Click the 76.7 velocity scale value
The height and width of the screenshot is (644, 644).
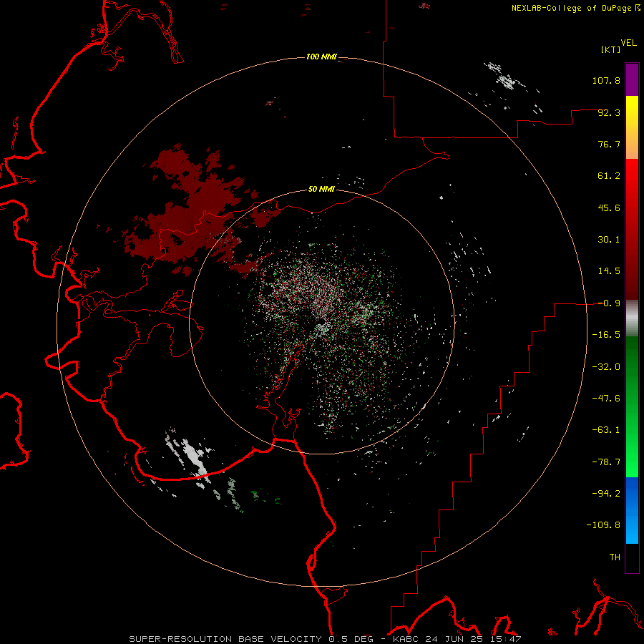click(609, 144)
